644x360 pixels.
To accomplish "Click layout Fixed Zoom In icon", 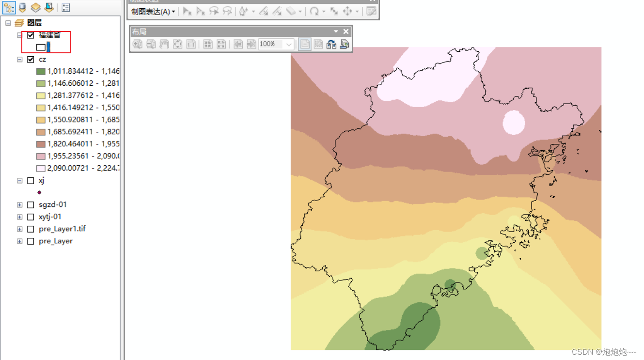I will click(x=208, y=44).
